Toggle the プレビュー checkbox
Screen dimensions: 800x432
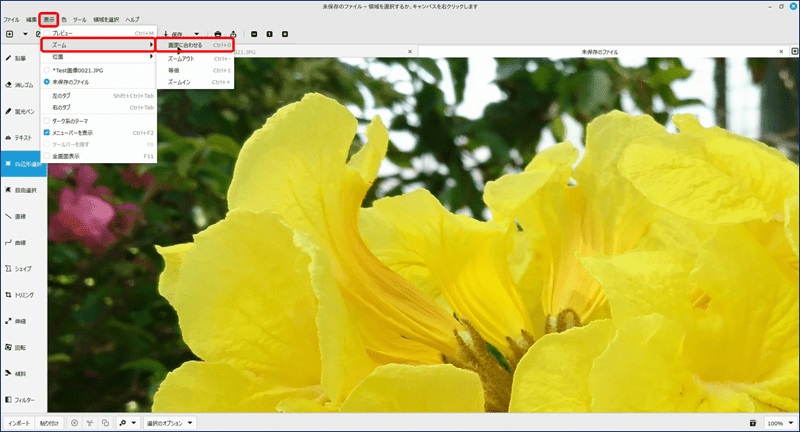(x=47, y=33)
